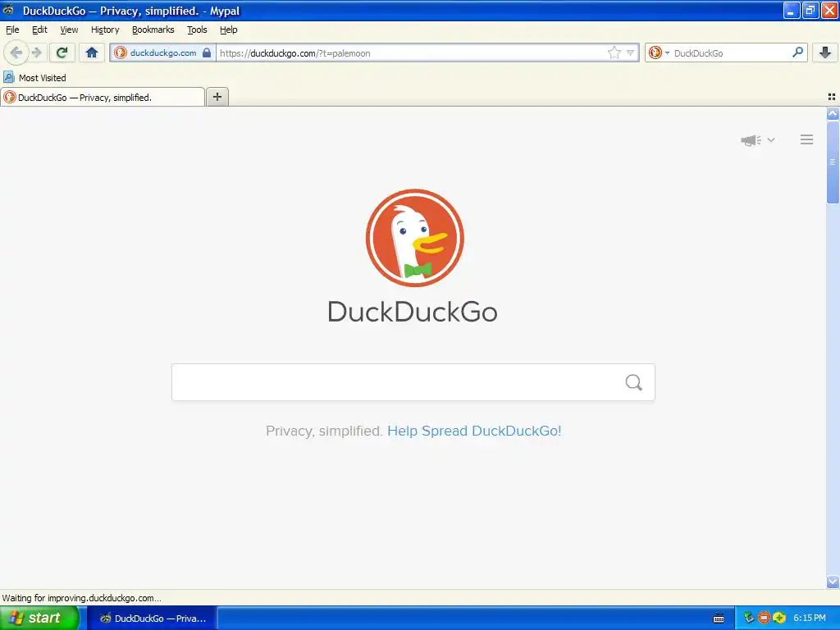Follow the Help Spread DuckDuckGo! link

coord(474,431)
